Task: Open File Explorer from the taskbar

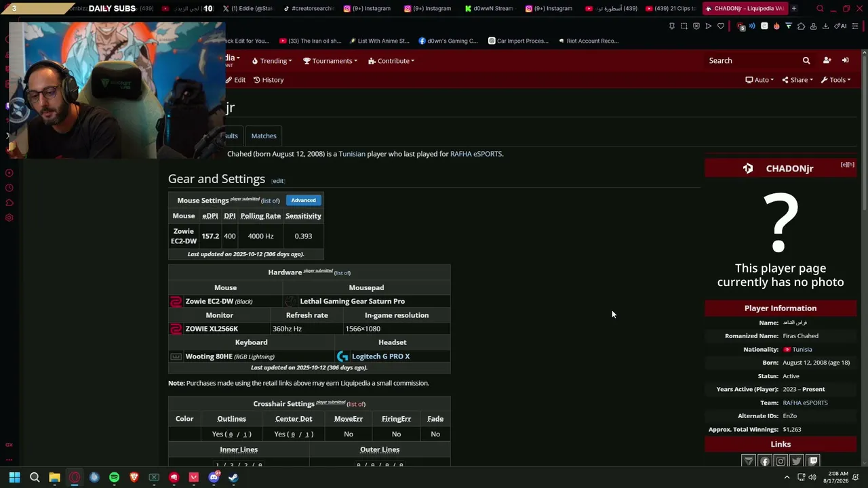Action: 54,477
